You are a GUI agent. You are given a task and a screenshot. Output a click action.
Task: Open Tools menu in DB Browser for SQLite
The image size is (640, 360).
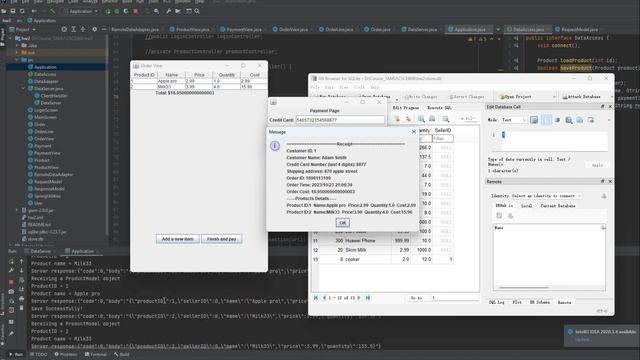(x=359, y=87)
